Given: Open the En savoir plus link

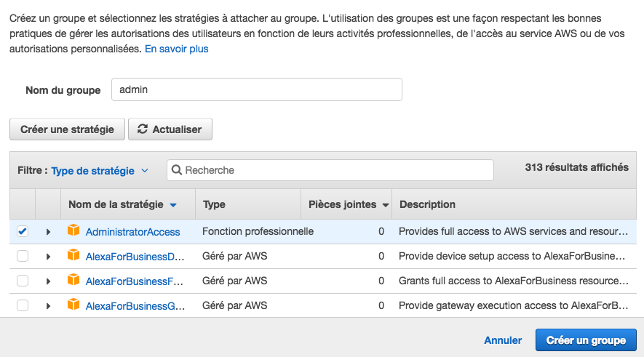Looking at the screenshot, I should [x=177, y=49].
